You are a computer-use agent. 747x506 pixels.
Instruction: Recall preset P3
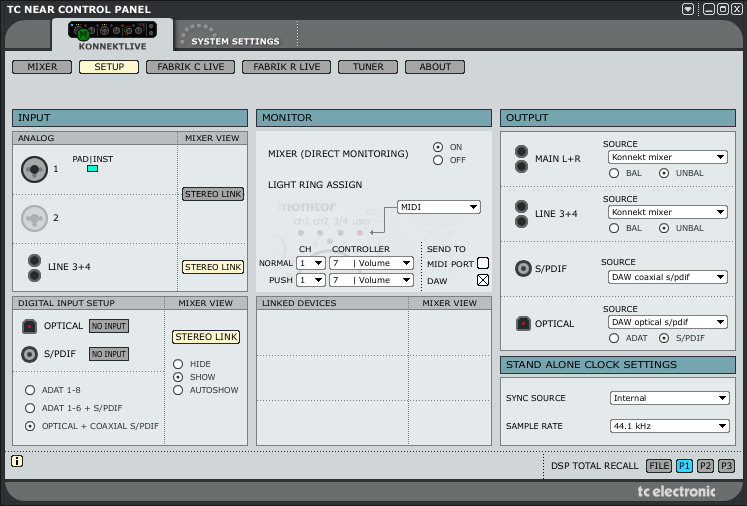[x=726, y=466]
